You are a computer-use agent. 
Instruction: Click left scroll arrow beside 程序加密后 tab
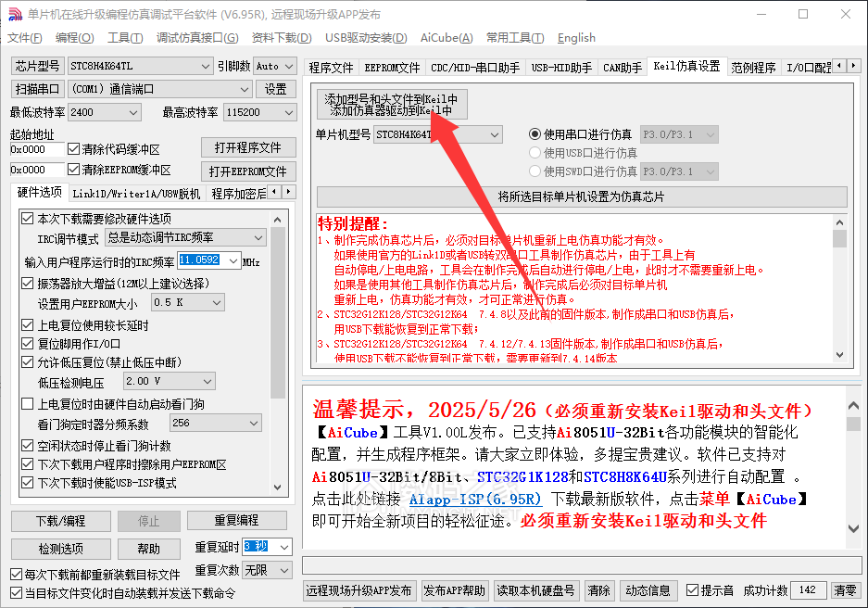[x=275, y=192]
